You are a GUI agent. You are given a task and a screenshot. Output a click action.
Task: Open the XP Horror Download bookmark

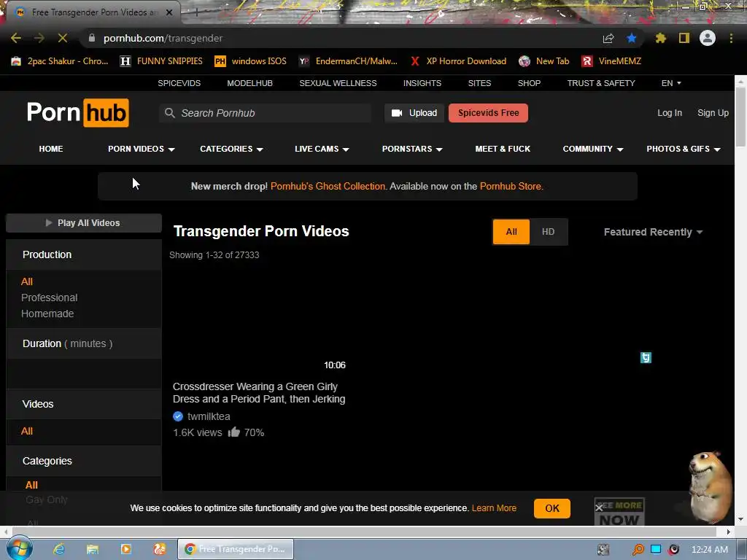coord(458,61)
